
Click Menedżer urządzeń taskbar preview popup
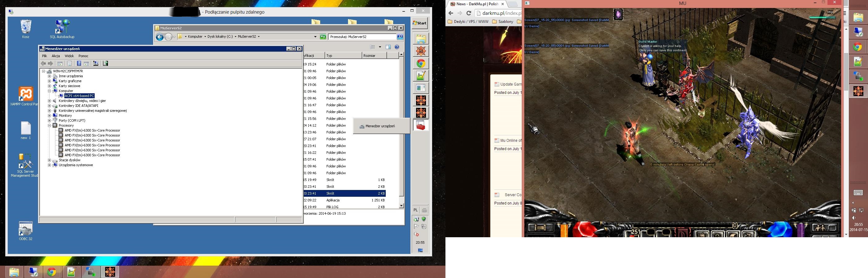(381, 126)
